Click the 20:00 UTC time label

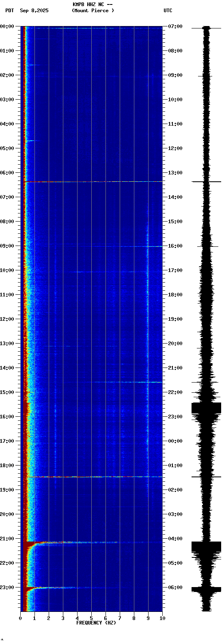coord(175,344)
